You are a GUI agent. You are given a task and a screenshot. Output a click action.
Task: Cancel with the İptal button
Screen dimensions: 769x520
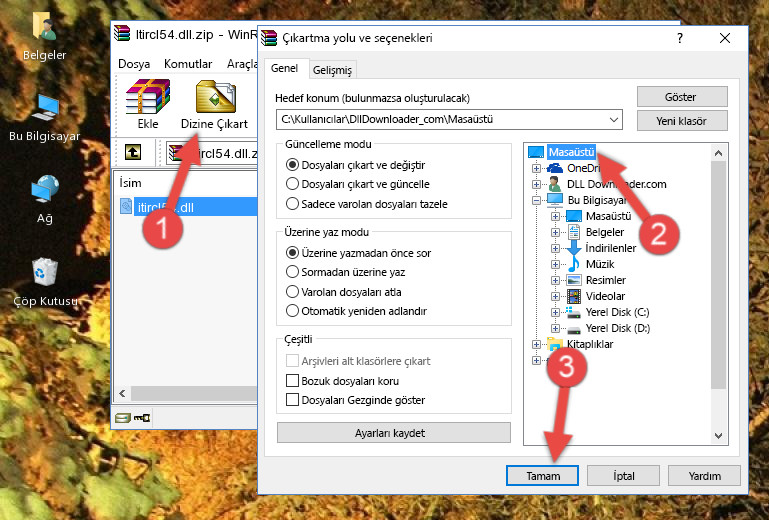[x=623, y=476]
